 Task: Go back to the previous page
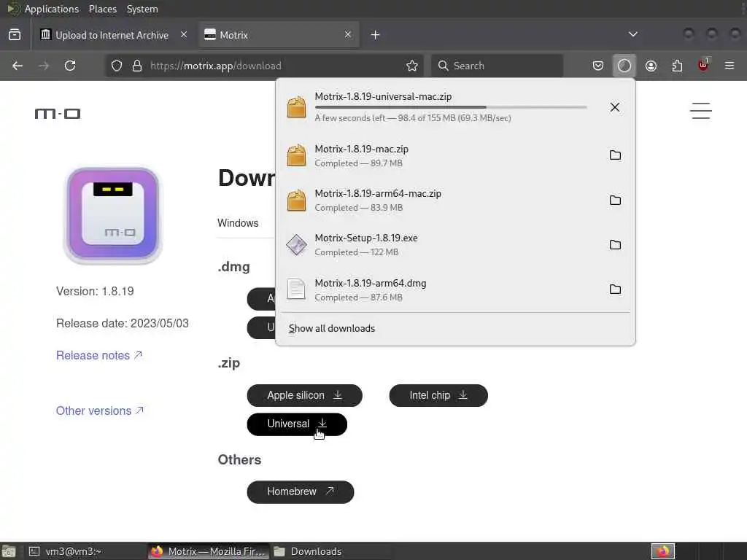[x=18, y=66]
